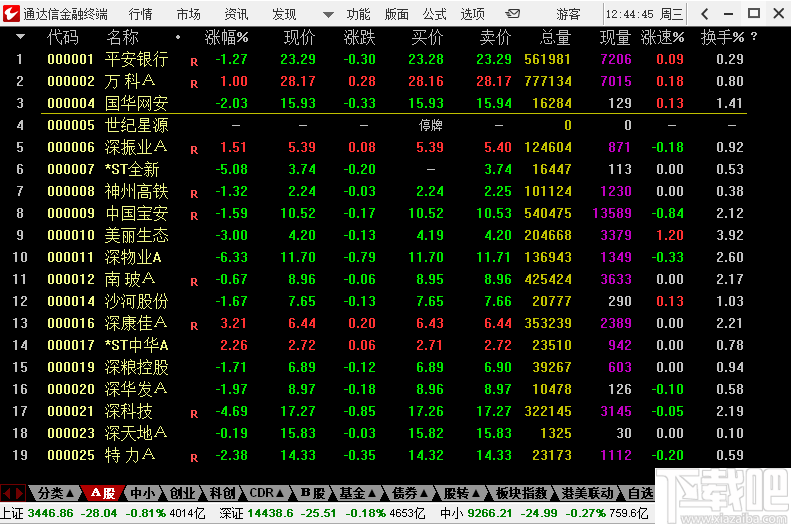The width and height of the screenshot is (791, 524).
Task: Select the 平安银行 stock row name
Action: coord(136,59)
